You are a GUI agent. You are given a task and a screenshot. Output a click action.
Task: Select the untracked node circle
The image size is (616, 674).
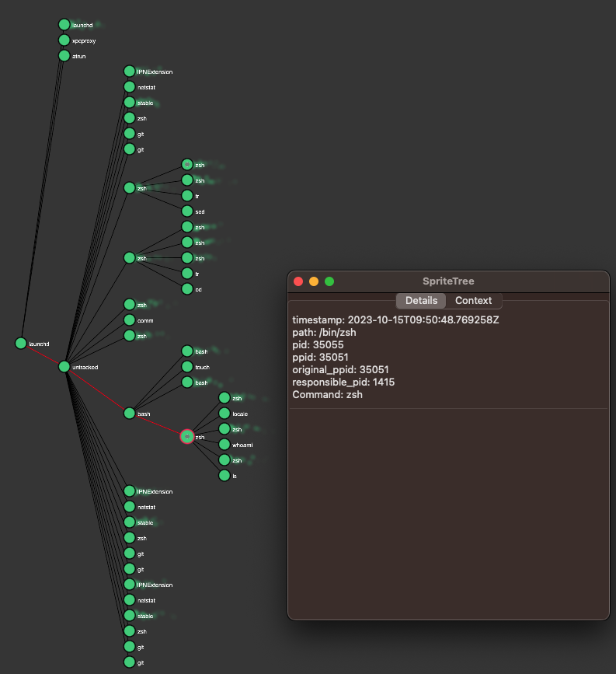pos(64,367)
